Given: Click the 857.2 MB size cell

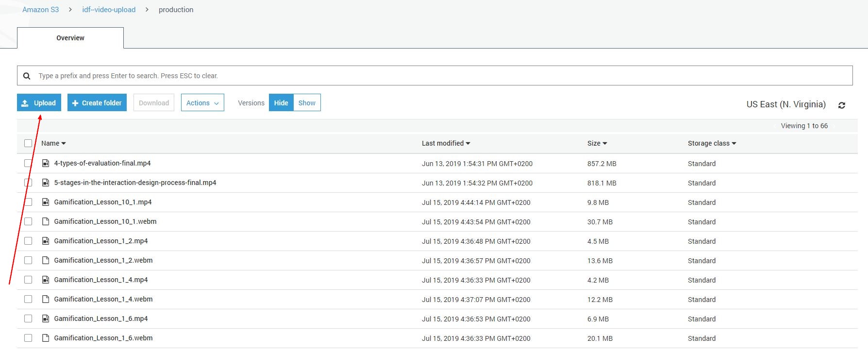Looking at the screenshot, I should (602, 164).
